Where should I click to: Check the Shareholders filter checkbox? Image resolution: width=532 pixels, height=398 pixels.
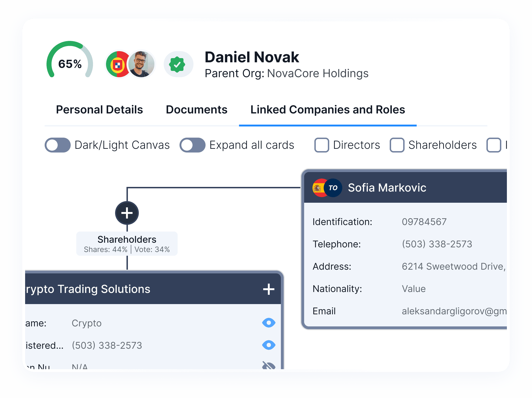pos(397,145)
